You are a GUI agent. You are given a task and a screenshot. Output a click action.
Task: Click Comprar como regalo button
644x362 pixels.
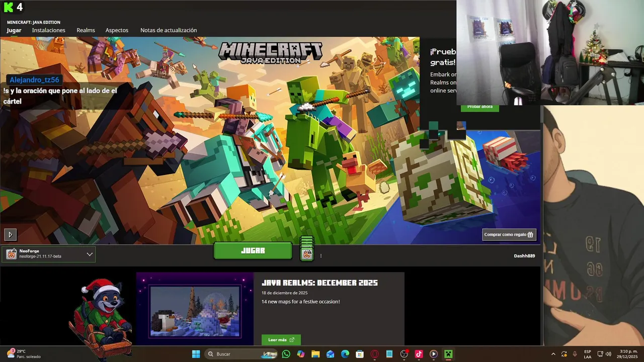click(x=509, y=234)
